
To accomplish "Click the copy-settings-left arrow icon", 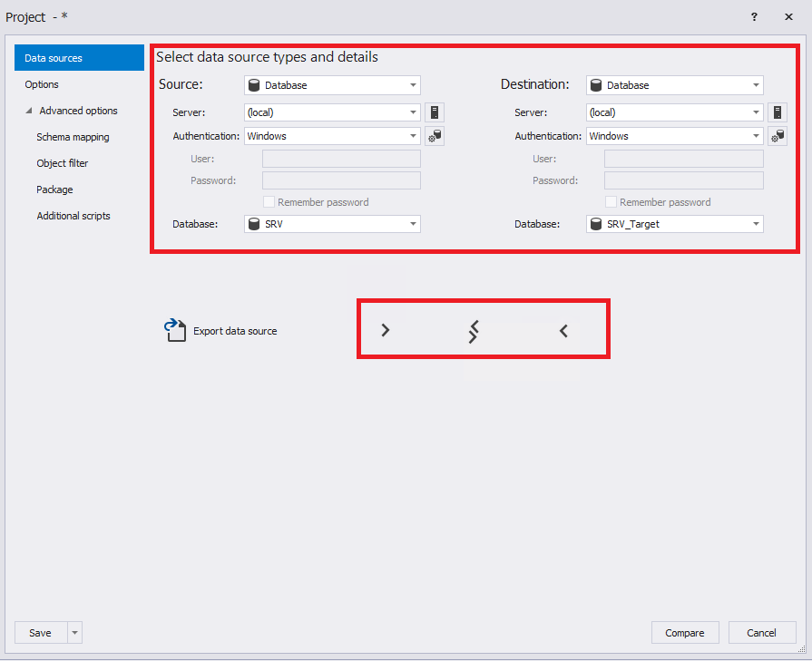I will pyautogui.click(x=563, y=330).
